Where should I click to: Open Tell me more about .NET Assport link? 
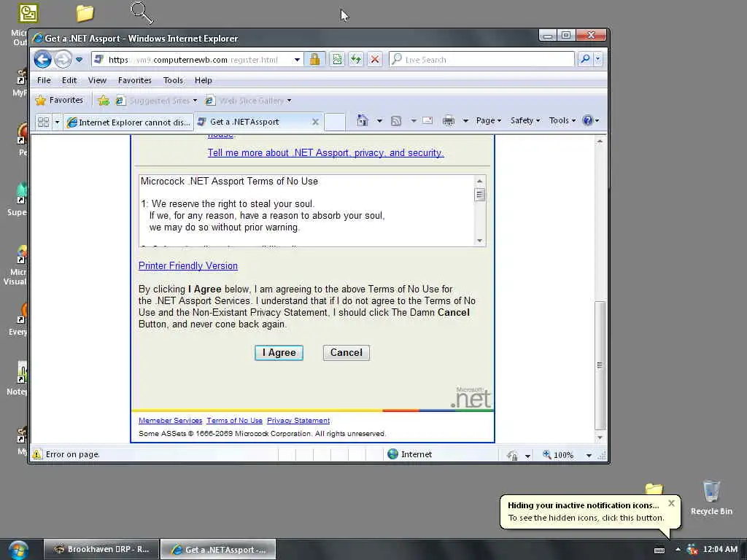325,153
